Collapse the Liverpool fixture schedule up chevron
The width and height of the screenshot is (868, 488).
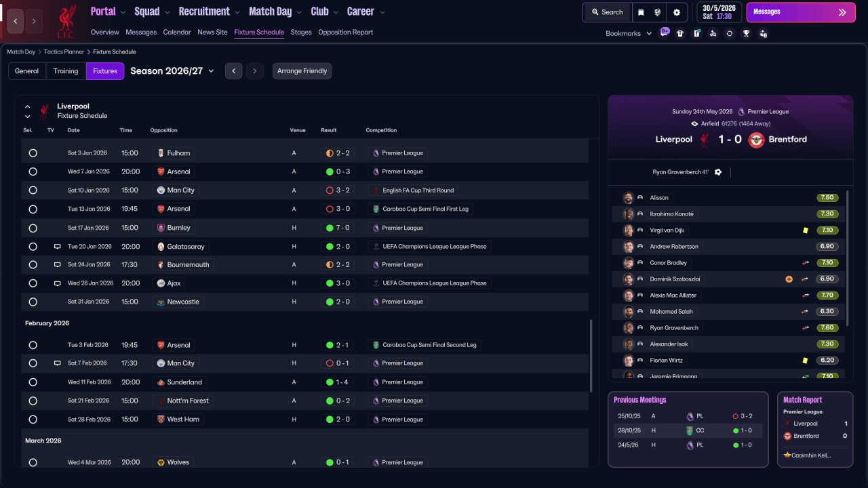coord(28,106)
